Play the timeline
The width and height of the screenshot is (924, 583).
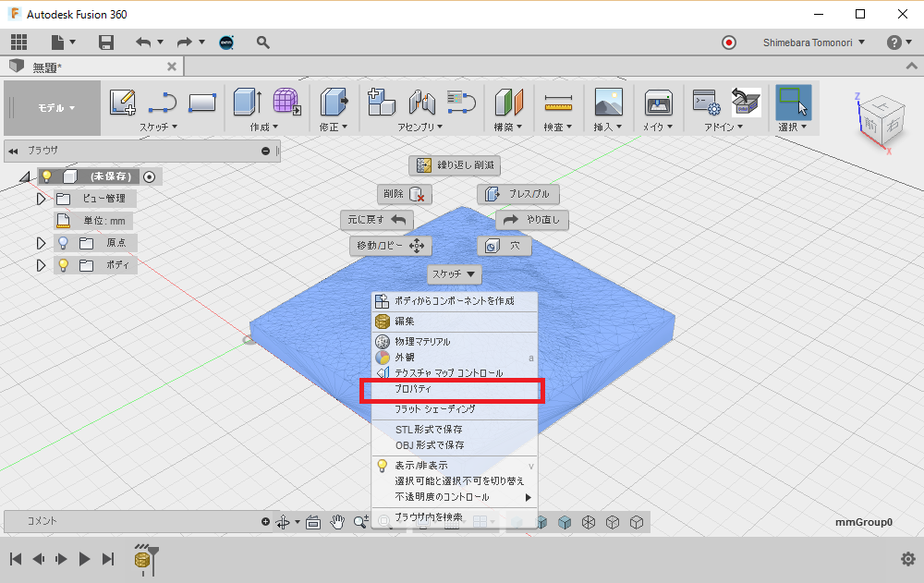84,559
